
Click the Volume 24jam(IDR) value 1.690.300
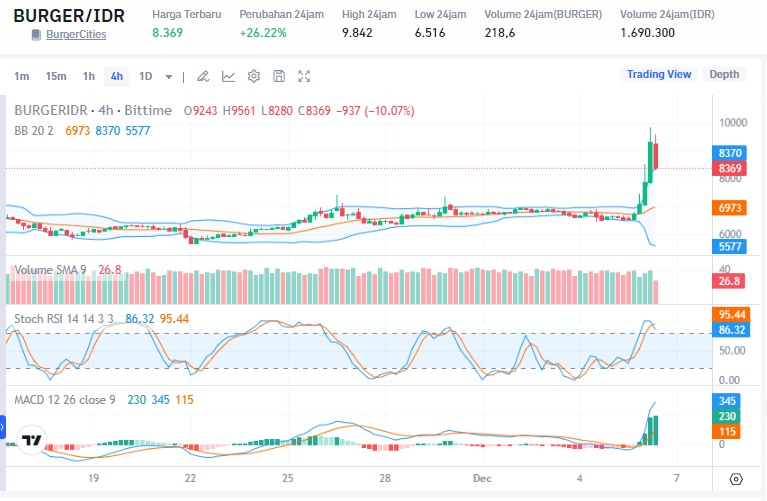click(x=647, y=33)
